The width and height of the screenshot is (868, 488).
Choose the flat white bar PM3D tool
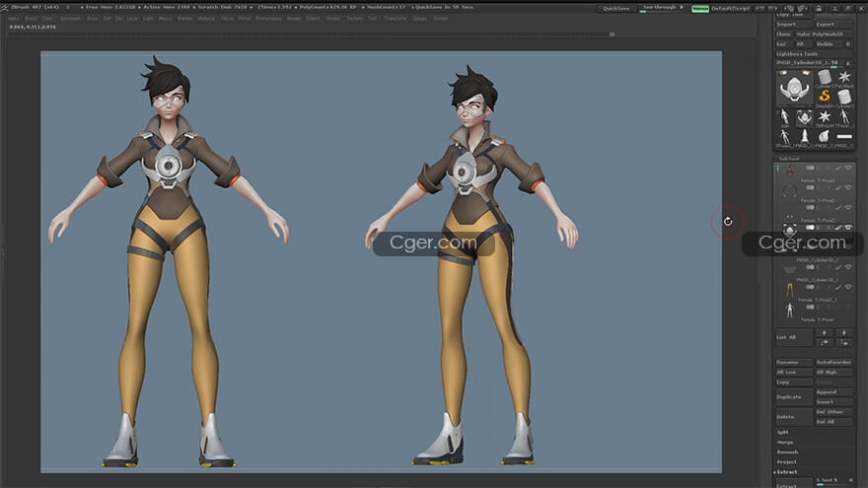click(844, 137)
